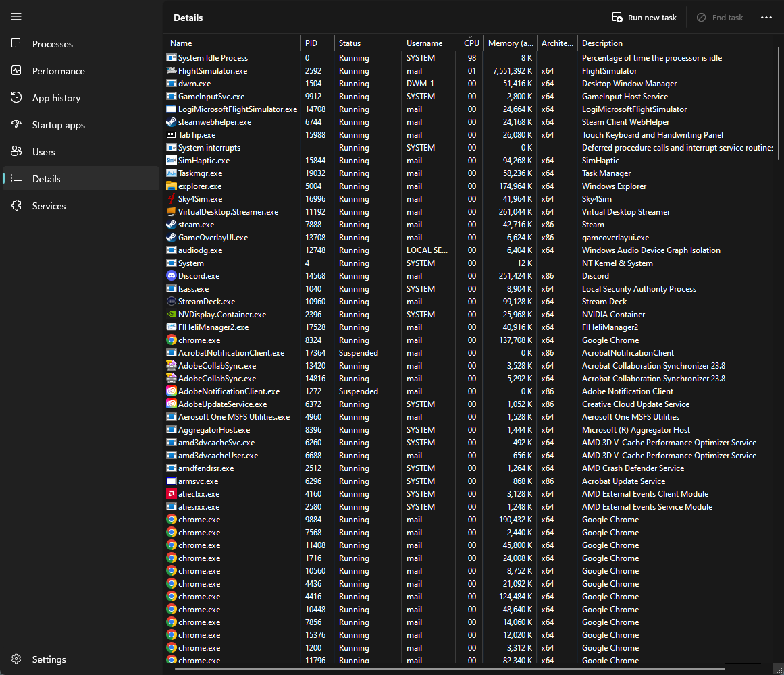Open Settings from the sidebar

pyautogui.click(x=81, y=659)
